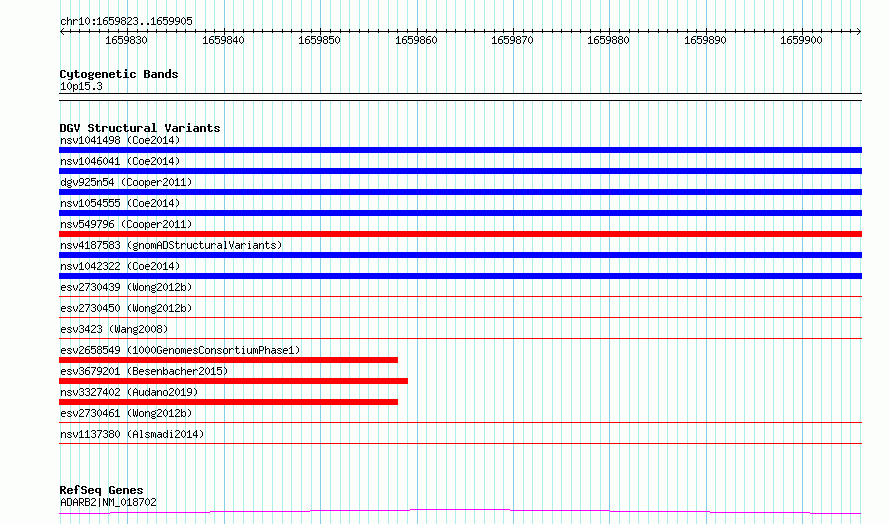The width and height of the screenshot is (890, 524).
Task: Click ruler position 1659870
Action: pos(512,40)
